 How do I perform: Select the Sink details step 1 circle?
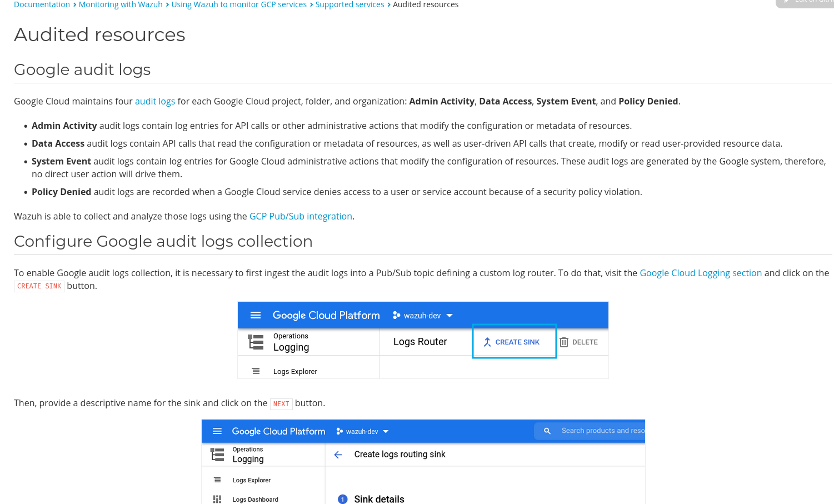342,499
